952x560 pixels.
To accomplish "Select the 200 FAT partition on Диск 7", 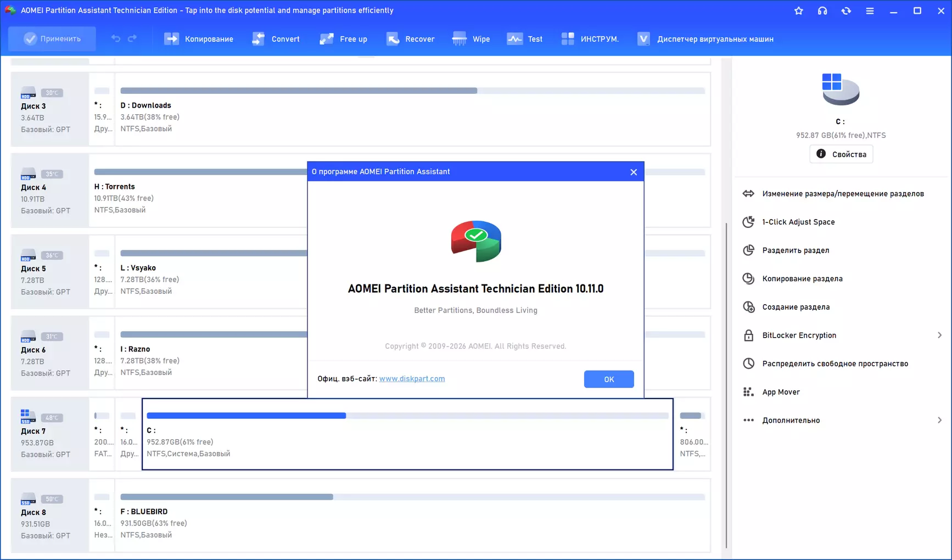I will (102, 434).
